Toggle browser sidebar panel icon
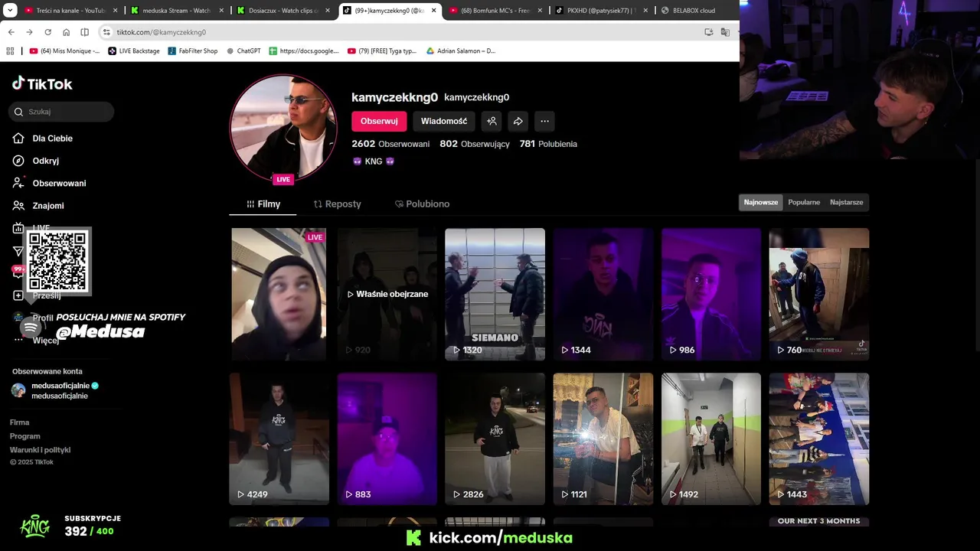This screenshot has width=980, height=551. point(84,32)
